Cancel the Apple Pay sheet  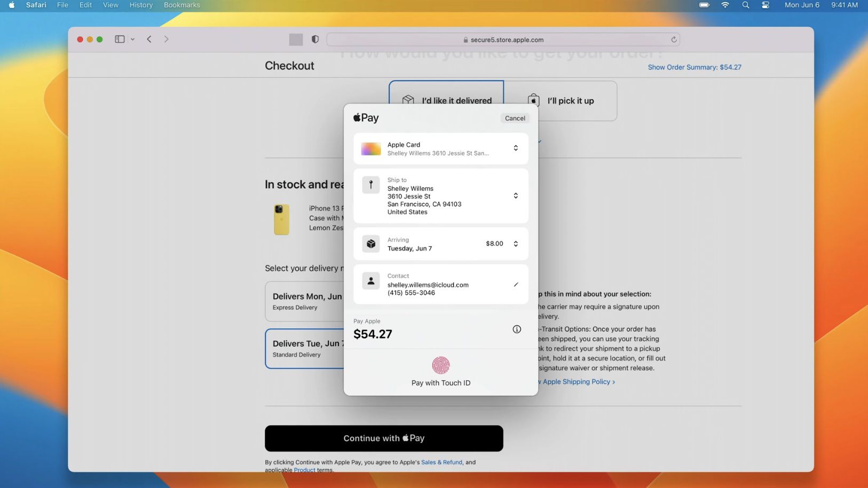515,118
